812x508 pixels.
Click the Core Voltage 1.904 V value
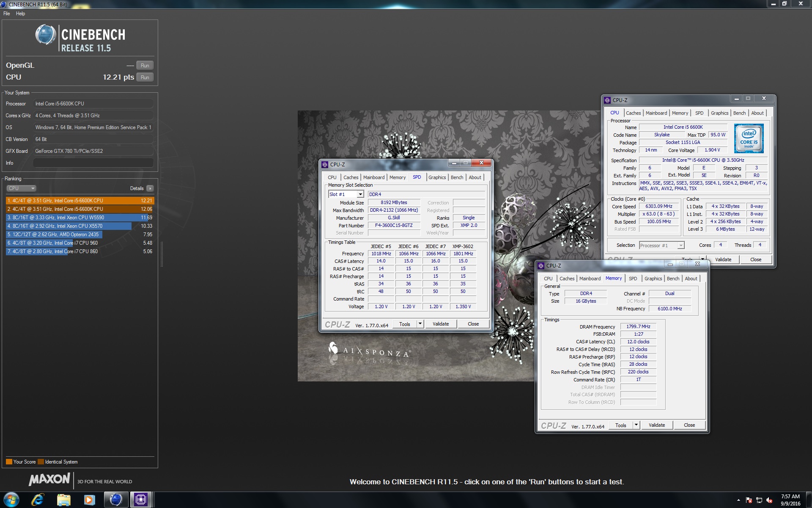point(712,150)
